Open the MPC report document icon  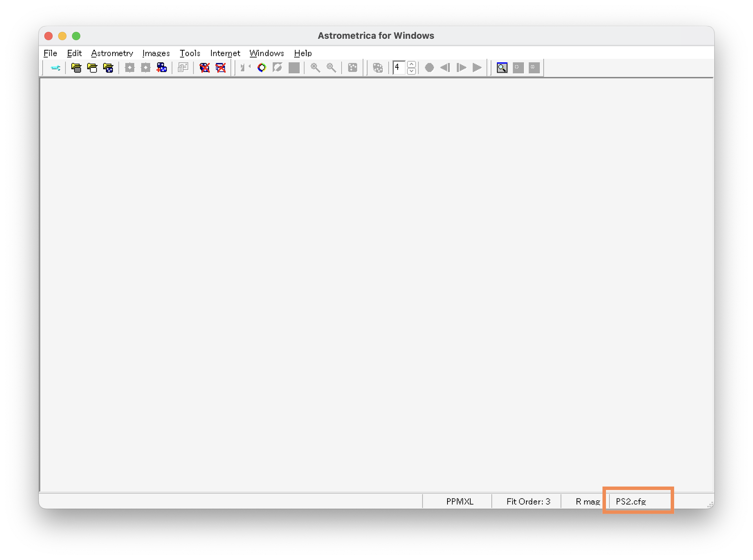coord(183,68)
